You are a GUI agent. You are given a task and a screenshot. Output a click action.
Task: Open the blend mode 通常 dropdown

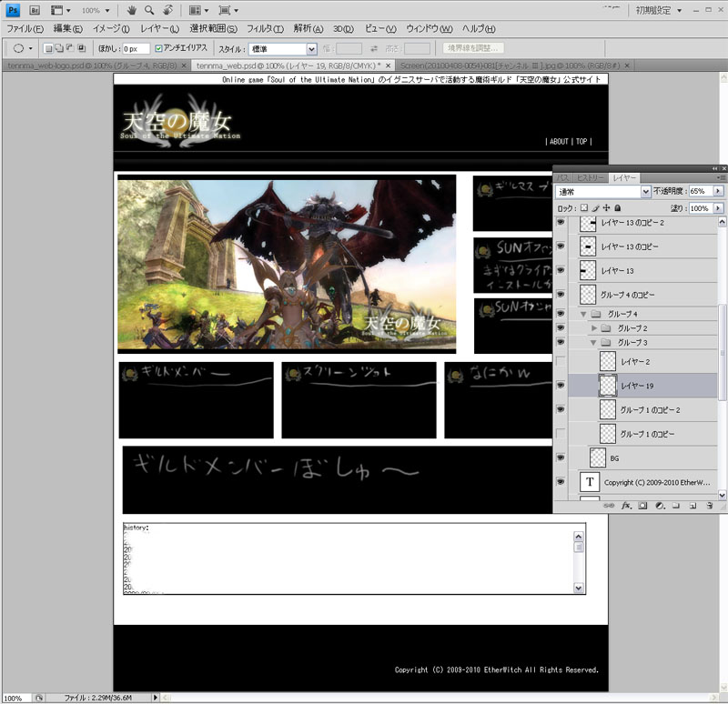tap(646, 192)
